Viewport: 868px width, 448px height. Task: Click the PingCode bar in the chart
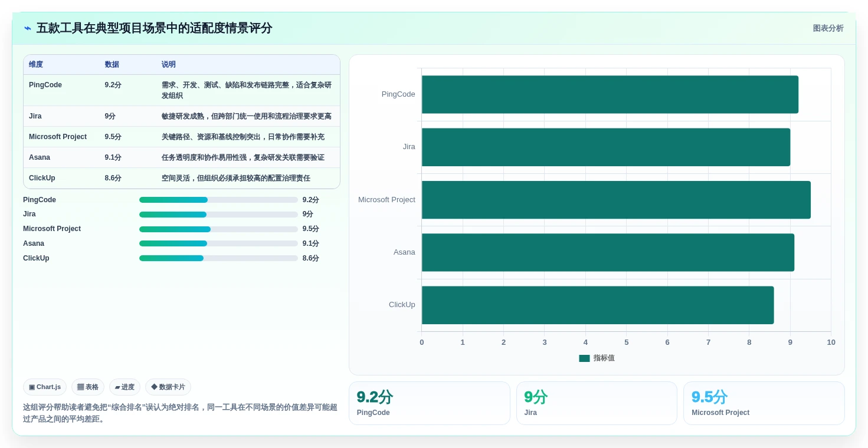(x=610, y=94)
